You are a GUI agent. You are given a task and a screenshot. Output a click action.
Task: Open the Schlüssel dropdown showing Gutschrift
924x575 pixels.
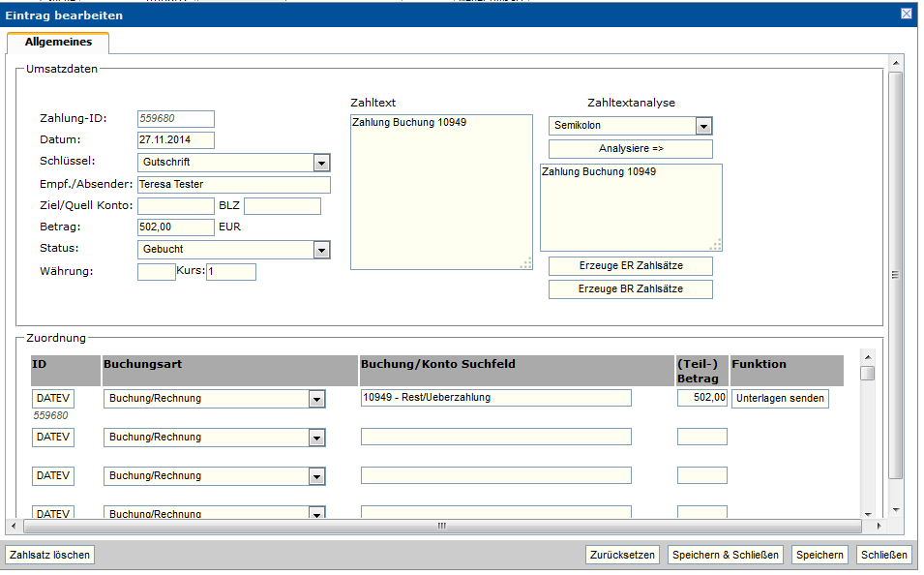click(x=322, y=163)
